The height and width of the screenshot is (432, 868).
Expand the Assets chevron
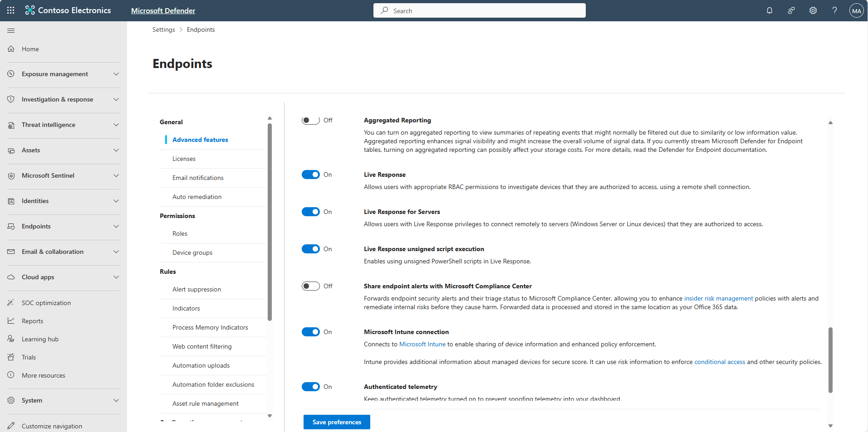(x=116, y=150)
